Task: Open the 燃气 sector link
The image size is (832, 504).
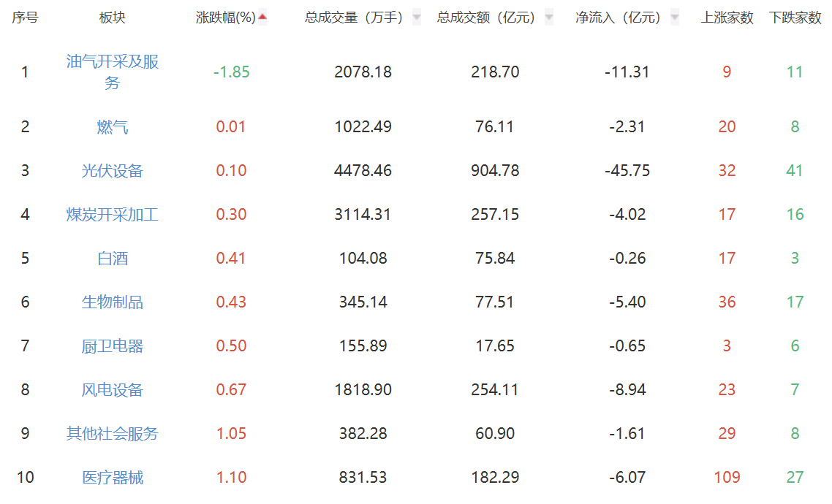Action: (113, 127)
